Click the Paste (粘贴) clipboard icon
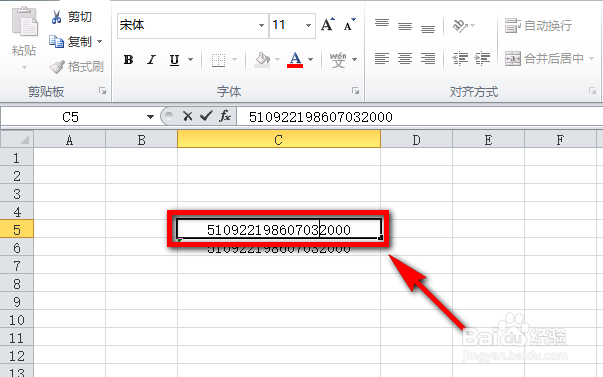 coord(25,22)
